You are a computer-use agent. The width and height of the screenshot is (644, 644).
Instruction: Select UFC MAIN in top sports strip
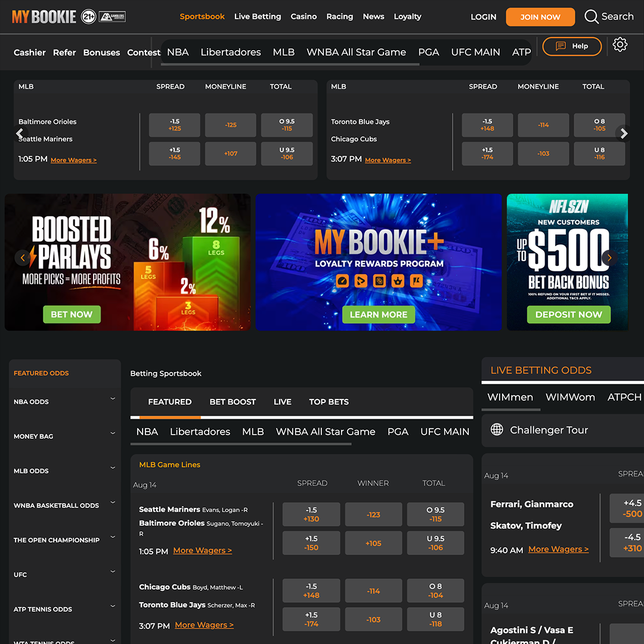coord(475,52)
